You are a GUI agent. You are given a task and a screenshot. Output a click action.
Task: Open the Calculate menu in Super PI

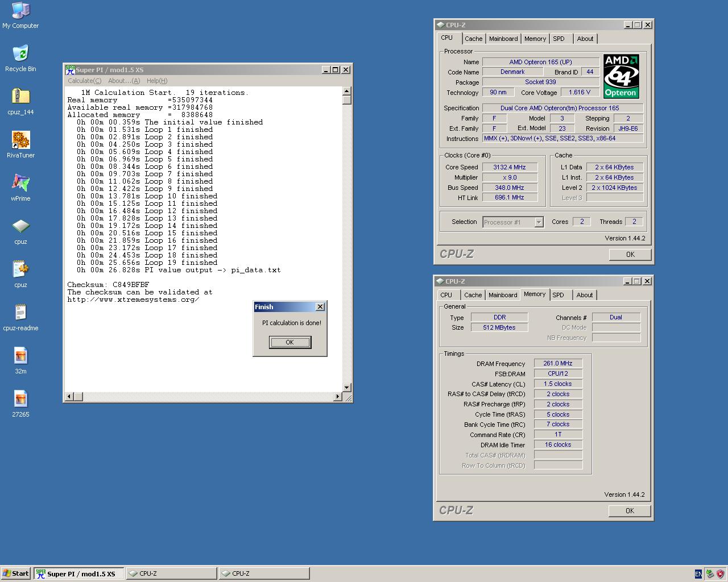point(85,81)
